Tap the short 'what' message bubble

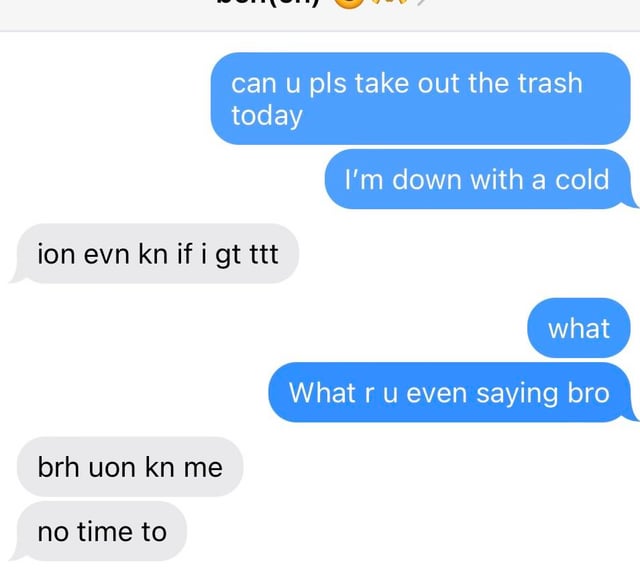pyautogui.click(x=579, y=328)
